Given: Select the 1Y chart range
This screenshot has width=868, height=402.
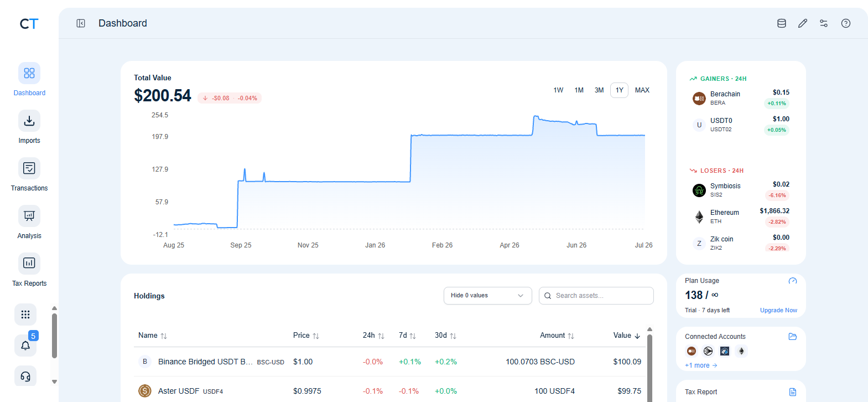Looking at the screenshot, I should click(x=620, y=90).
